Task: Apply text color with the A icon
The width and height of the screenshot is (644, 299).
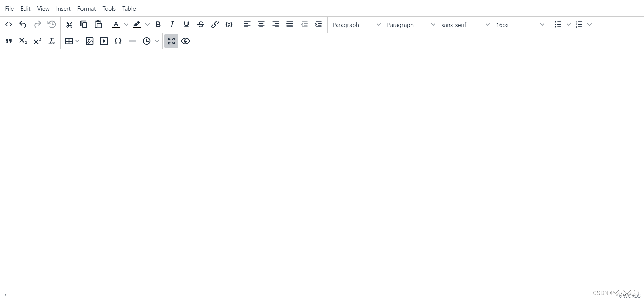Action: (116, 24)
